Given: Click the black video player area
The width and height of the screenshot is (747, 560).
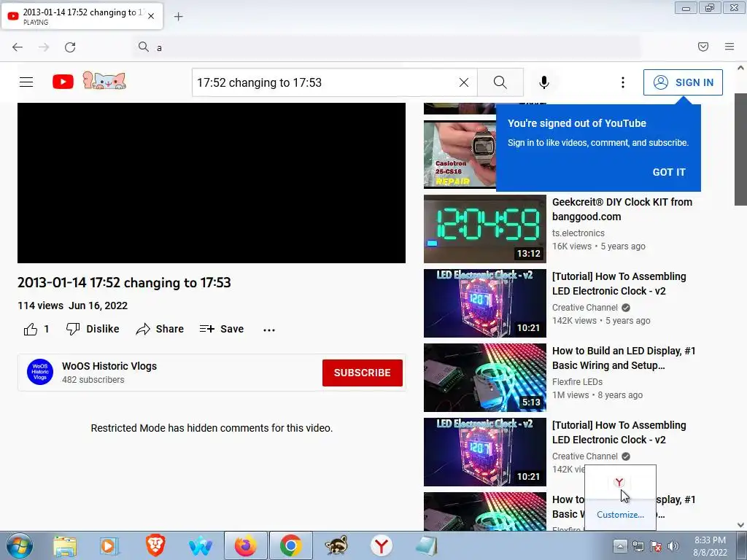Looking at the screenshot, I should (212, 183).
